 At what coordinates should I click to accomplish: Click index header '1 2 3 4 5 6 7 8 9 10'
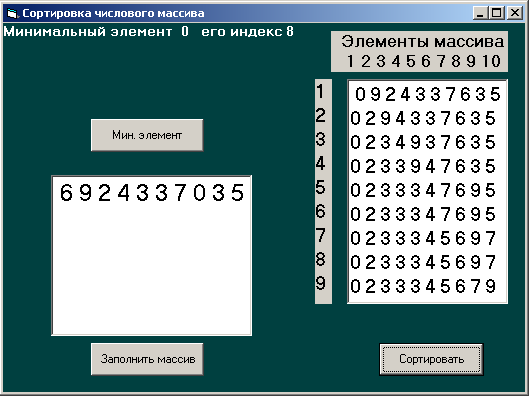tap(424, 61)
